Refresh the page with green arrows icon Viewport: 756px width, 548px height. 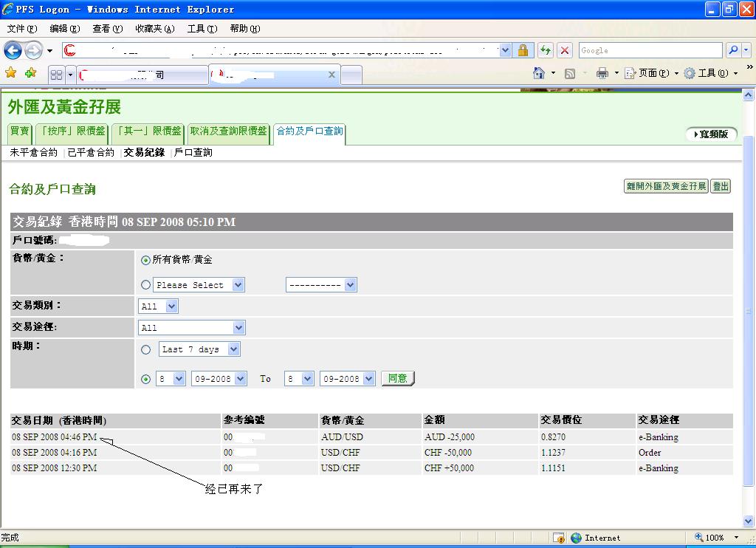pyautogui.click(x=546, y=50)
